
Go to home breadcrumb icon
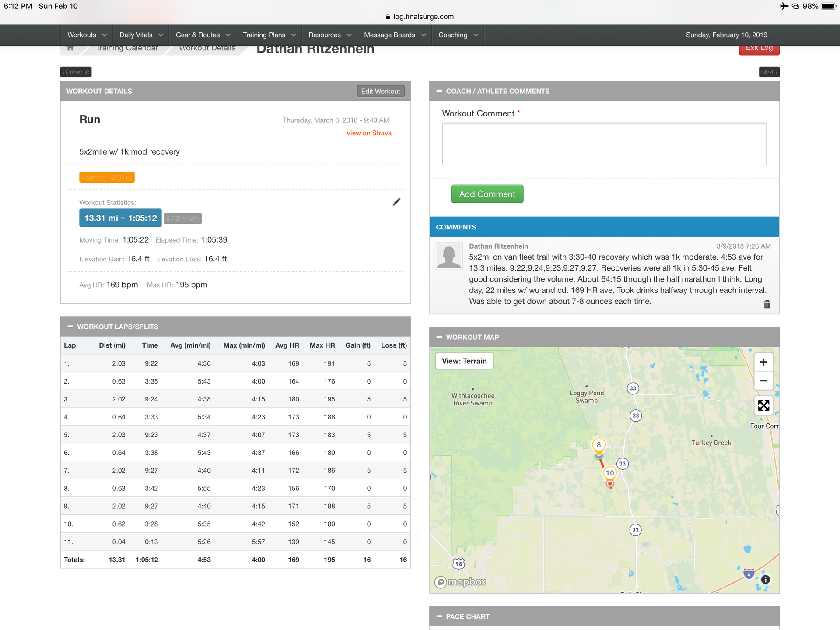point(70,48)
